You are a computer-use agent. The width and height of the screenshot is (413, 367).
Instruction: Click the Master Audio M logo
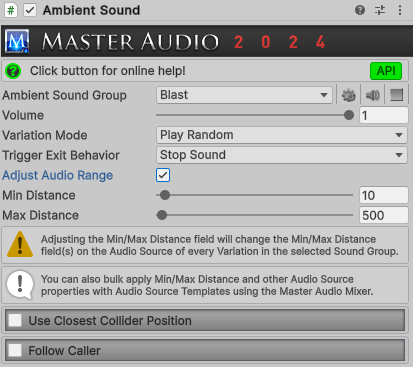click(x=17, y=41)
